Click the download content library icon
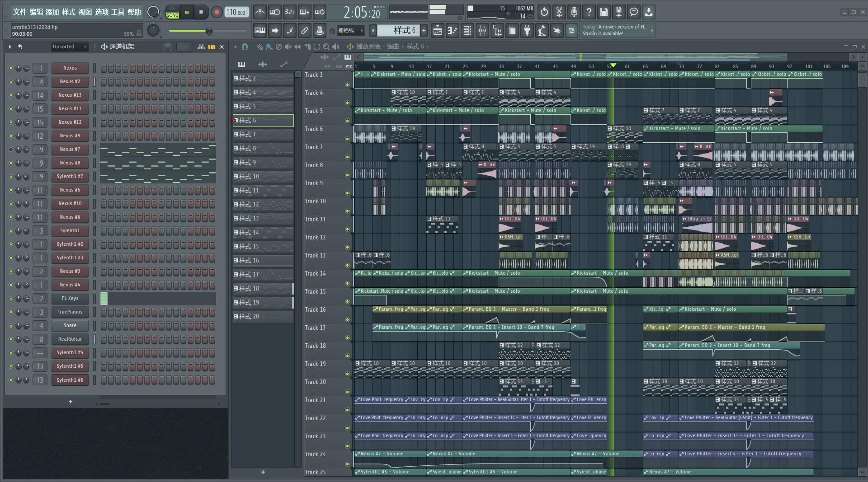Screen dimensions: 868x482 click(x=649, y=12)
